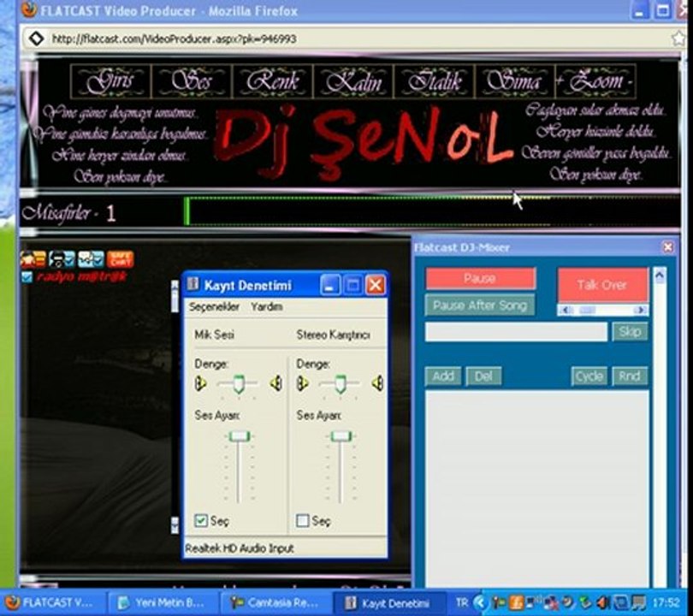Click DJ-Mixer playlist scrollbar up arrow

[660, 275]
